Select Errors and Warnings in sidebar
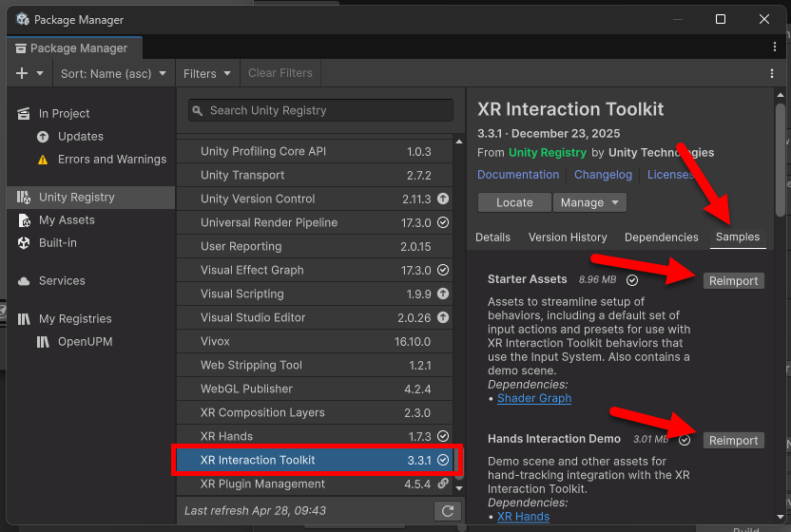Viewport: 791px width, 532px height. [x=91, y=160]
